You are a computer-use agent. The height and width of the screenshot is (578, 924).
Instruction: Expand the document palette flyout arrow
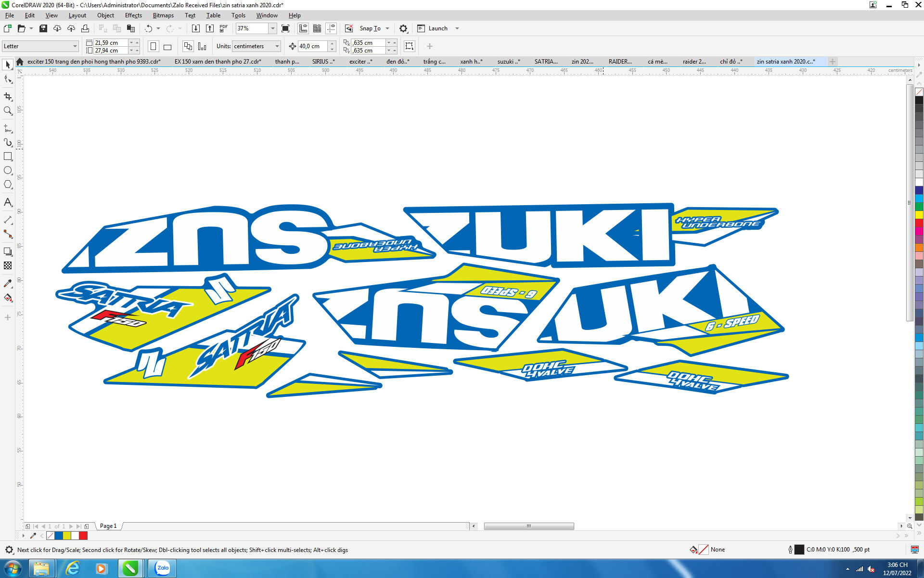pos(23,536)
